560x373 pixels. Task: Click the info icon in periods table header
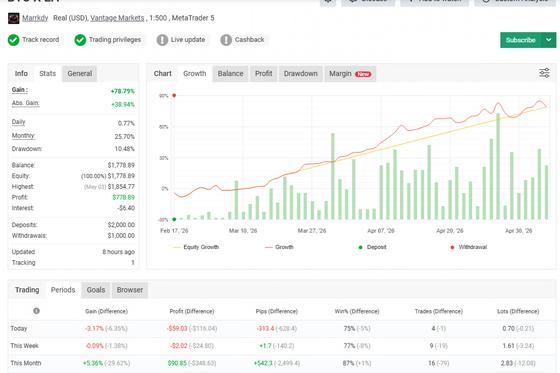pos(36,311)
